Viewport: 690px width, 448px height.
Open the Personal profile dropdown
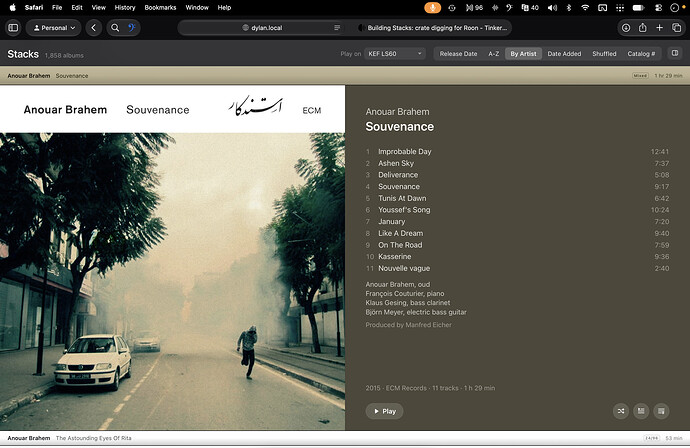pyautogui.click(x=54, y=28)
